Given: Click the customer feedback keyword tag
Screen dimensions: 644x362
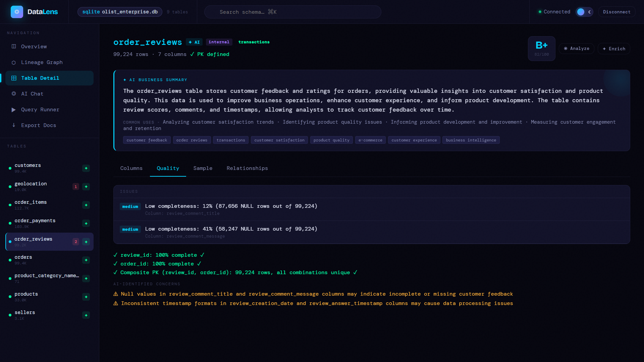Looking at the screenshot, I should coord(147,140).
